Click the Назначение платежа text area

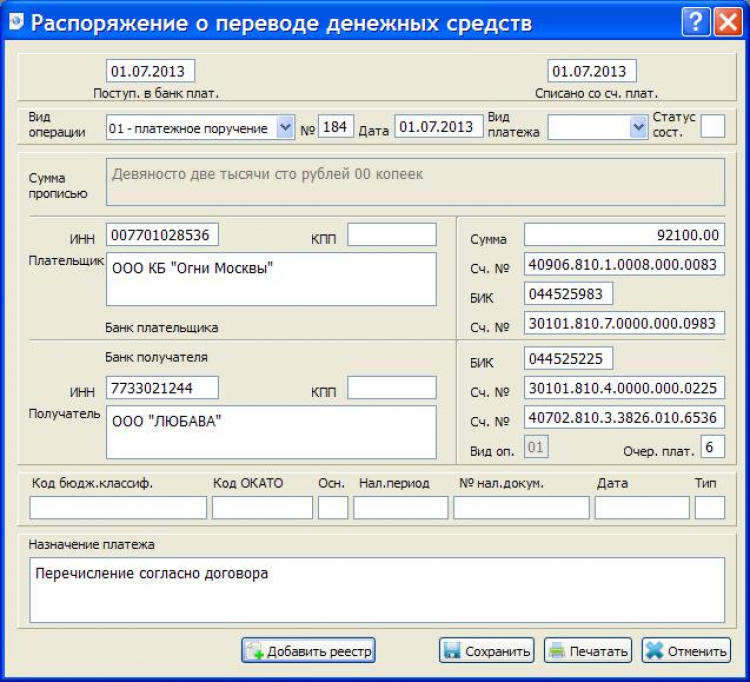[377, 590]
